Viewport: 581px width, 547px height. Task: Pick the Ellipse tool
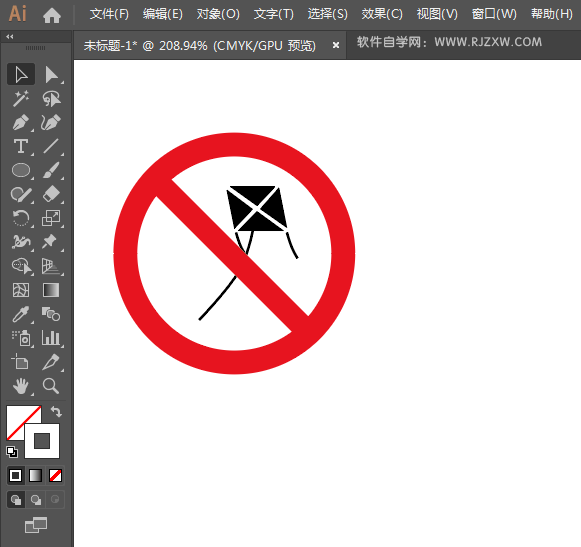(x=21, y=170)
